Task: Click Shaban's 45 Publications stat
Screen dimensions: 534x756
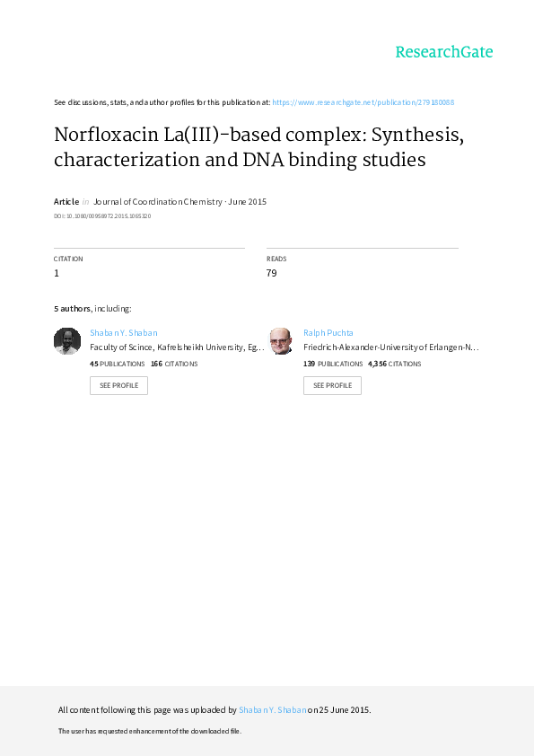Action: pyautogui.click(x=117, y=364)
